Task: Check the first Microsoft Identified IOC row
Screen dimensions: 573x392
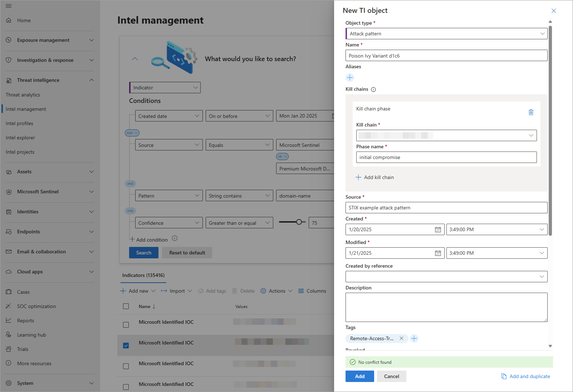Action: click(x=126, y=325)
